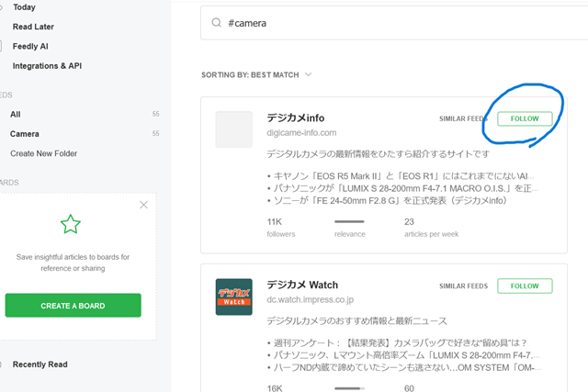The width and height of the screenshot is (588, 392).
Task: Click the Create A Board button
Action: (73, 306)
